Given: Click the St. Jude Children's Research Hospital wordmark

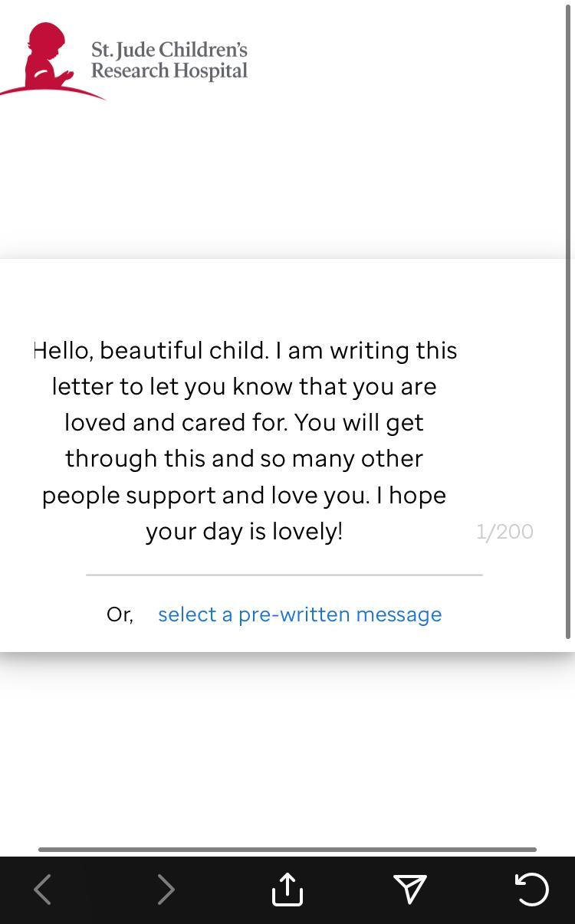Looking at the screenshot, I should (x=169, y=61).
